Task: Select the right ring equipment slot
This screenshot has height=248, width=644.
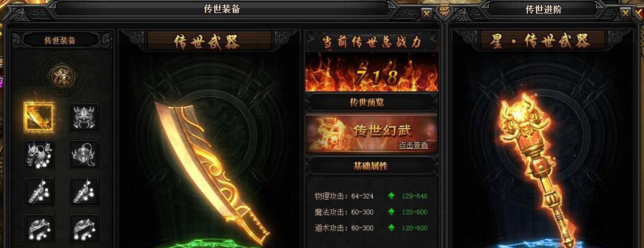Action: coord(84,228)
